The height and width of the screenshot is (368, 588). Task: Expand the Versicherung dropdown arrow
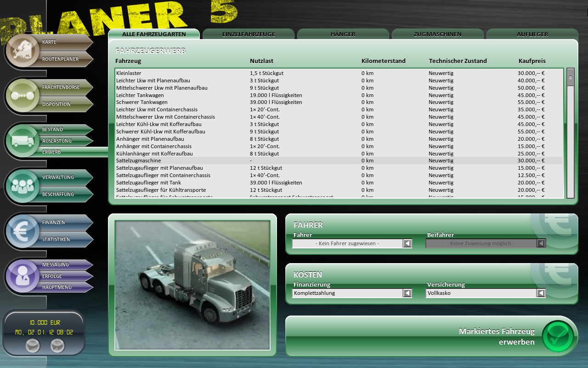541,293
